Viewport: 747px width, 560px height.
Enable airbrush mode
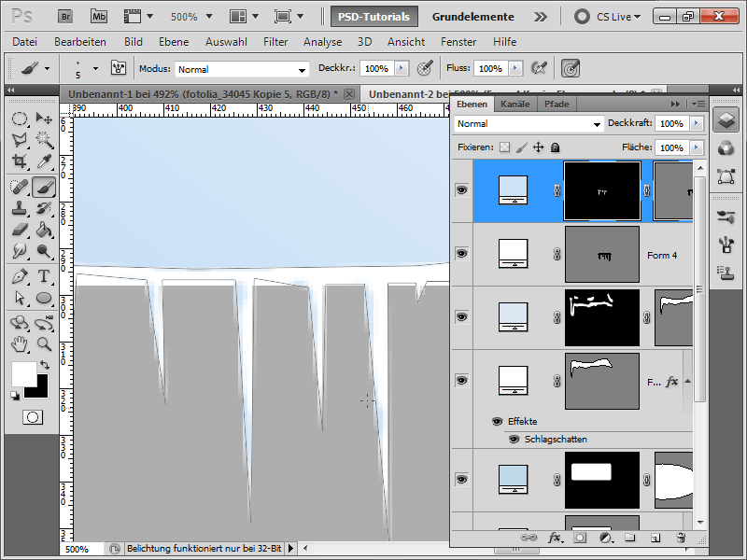(539, 68)
